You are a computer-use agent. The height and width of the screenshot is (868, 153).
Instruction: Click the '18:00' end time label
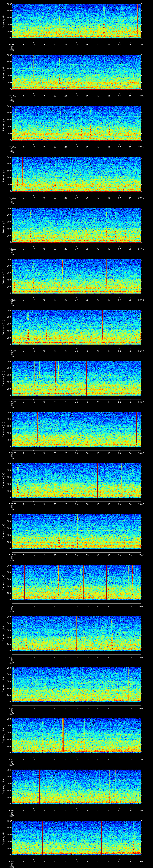click(x=141, y=96)
